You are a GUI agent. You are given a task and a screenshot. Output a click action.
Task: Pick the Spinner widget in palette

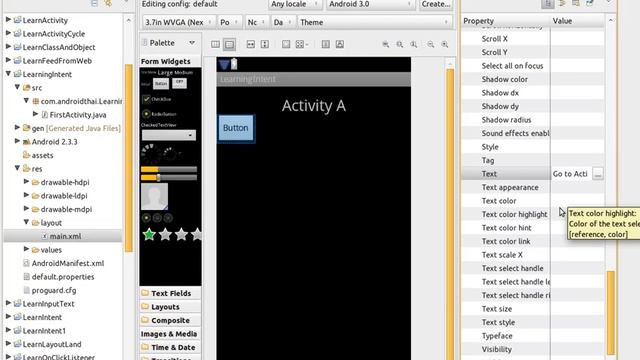[169, 135]
